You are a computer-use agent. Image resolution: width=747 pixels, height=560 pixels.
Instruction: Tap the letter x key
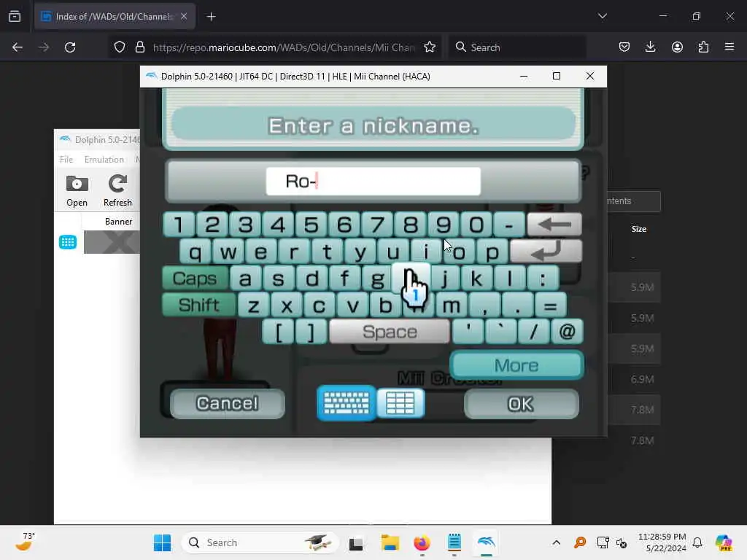coord(286,305)
